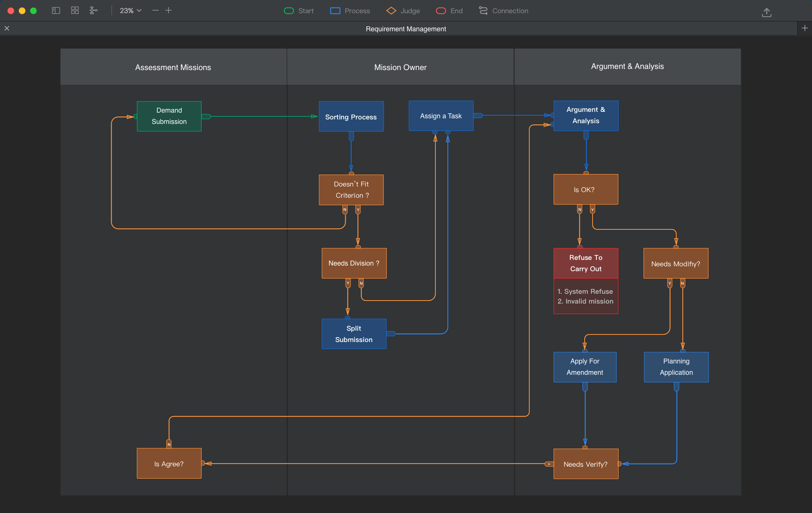Select the Split Submission process node
Screen dimensions: 812x513
point(354,334)
